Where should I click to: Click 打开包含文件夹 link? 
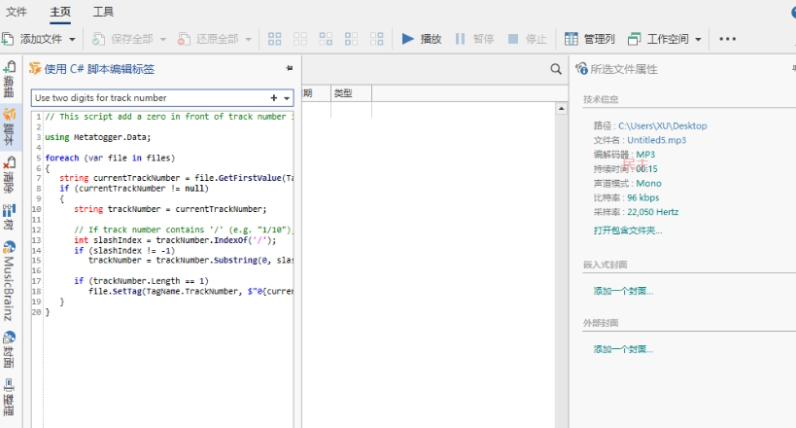point(628,231)
